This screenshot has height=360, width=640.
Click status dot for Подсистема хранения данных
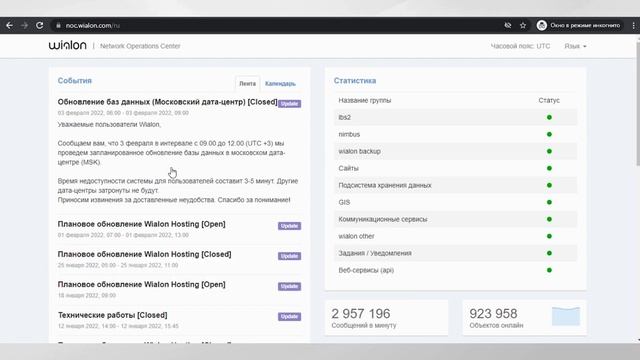pos(549,185)
